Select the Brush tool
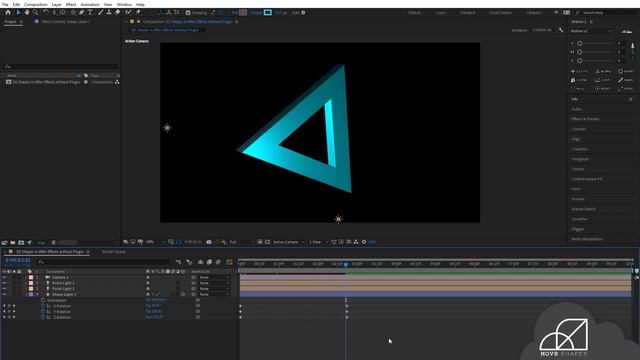 100,13
